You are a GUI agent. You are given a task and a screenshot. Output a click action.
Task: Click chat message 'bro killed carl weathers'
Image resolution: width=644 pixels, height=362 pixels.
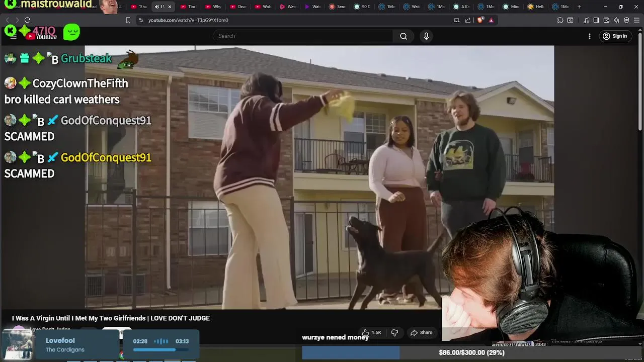click(62, 100)
